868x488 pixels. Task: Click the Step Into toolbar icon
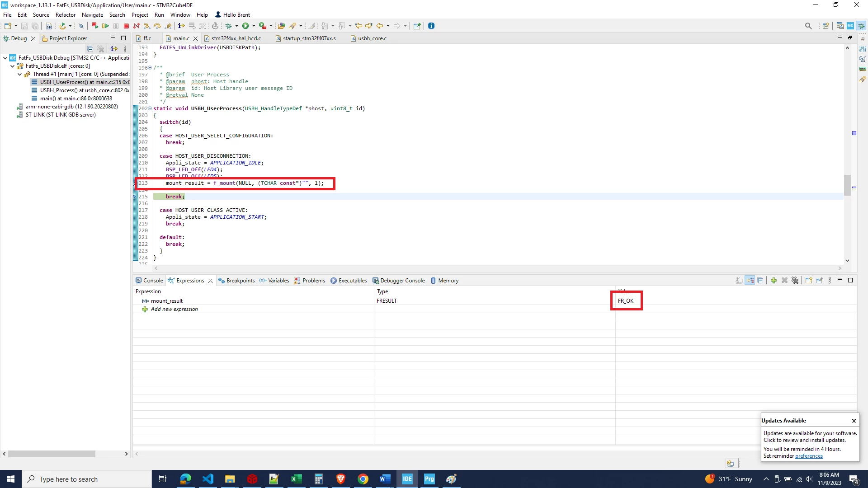pos(147,26)
